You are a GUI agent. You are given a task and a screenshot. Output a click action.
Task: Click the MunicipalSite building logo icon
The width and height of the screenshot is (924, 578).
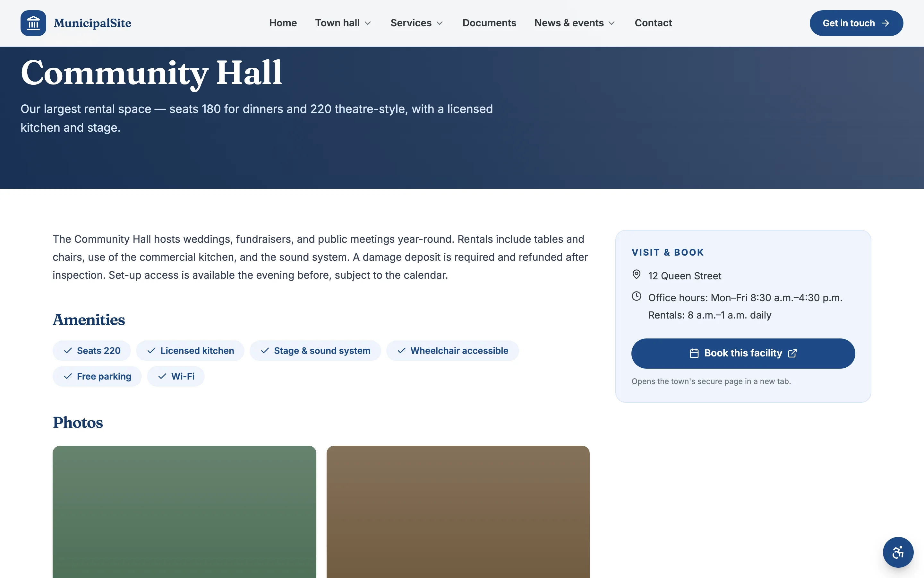33,23
